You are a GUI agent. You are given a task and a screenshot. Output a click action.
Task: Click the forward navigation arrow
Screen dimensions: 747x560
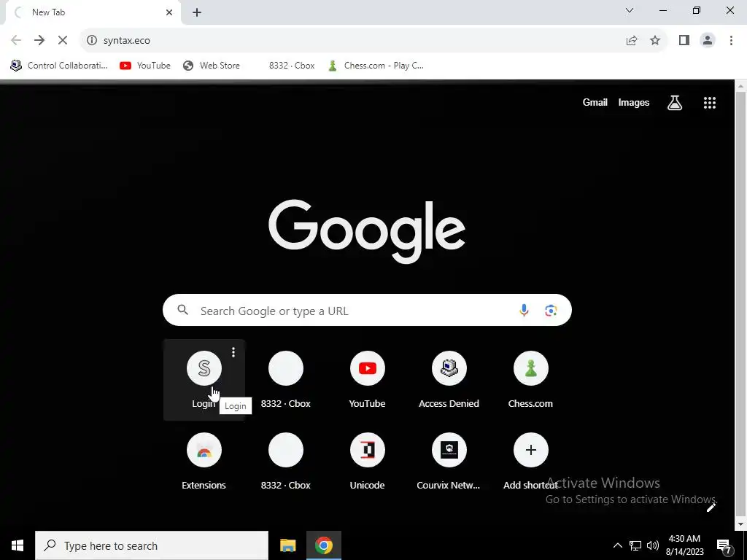(39, 41)
